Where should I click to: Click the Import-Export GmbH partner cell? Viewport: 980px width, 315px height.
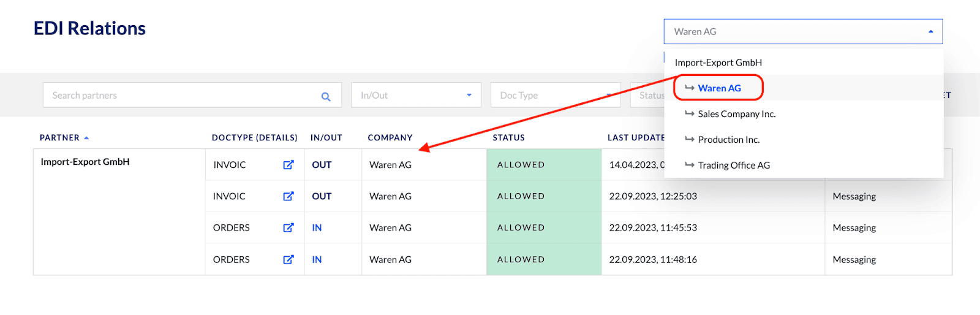pos(85,162)
